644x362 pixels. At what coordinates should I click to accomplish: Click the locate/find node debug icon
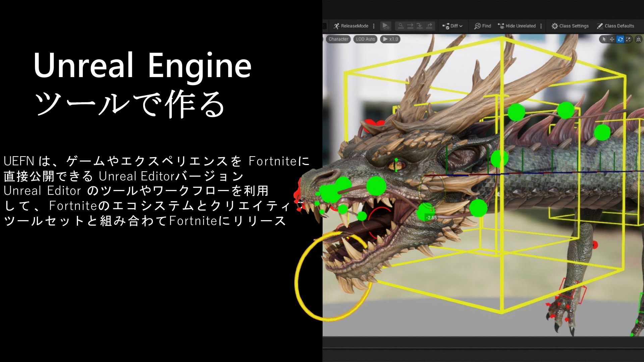tap(400, 26)
